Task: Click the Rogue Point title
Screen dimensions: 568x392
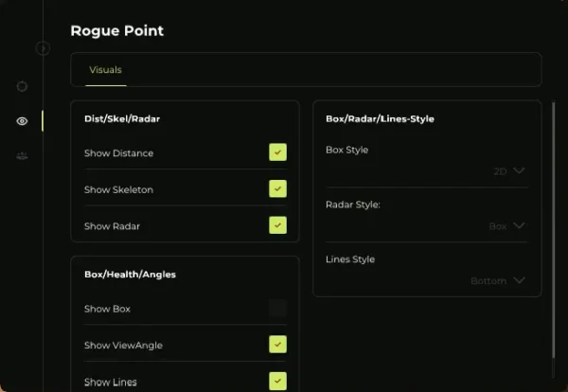Action: point(116,31)
